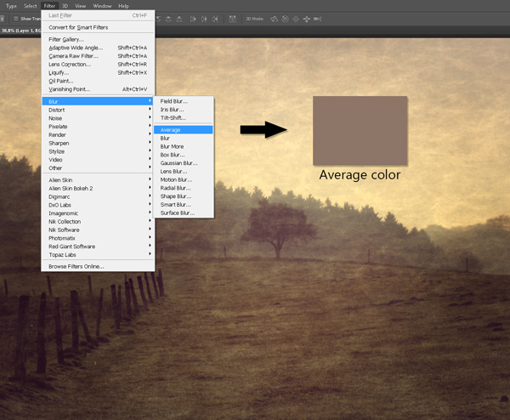Open the Type menu
This screenshot has height=420, width=510.
[x=11, y=6]
